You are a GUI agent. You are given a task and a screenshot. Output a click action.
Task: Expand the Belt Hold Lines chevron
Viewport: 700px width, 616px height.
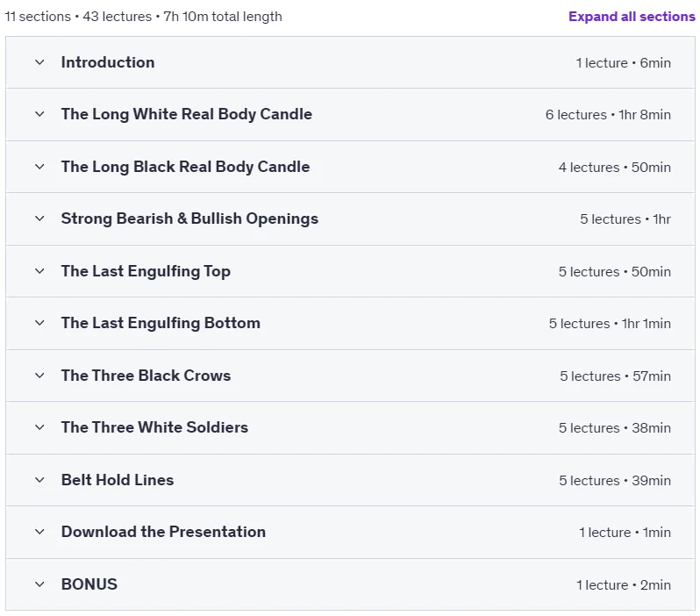click(39, 481)
